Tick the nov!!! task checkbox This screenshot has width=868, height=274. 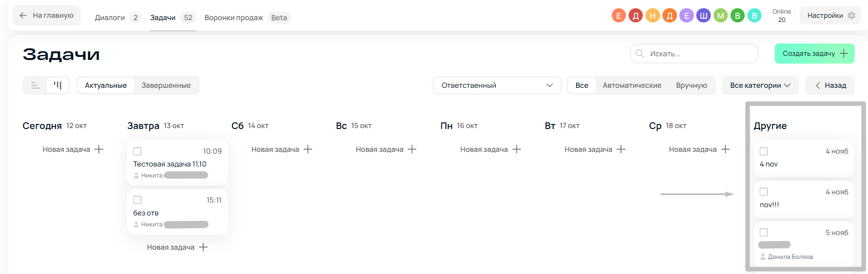[x=764, y=192]
